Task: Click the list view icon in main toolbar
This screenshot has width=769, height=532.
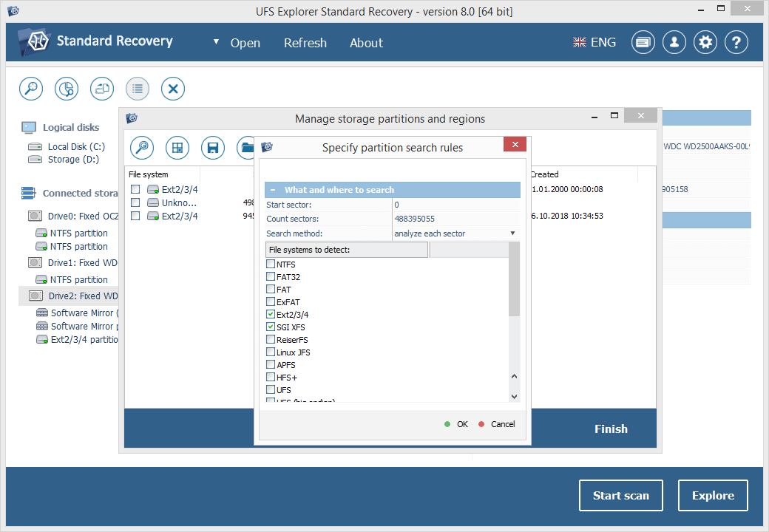Action: tap(138, 89)
